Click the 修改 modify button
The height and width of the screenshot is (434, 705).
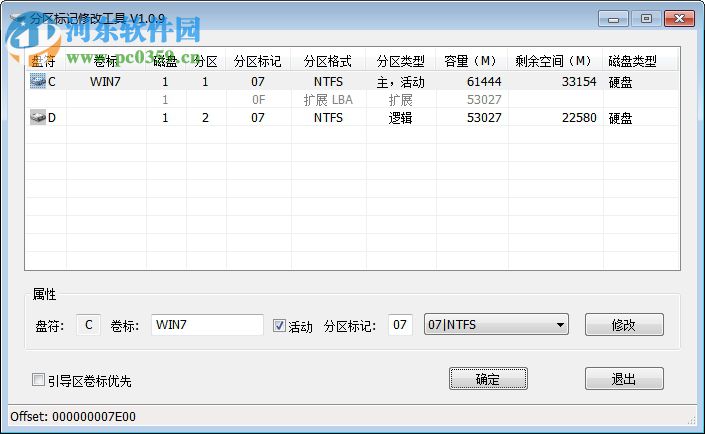click(x=624, y=325)
